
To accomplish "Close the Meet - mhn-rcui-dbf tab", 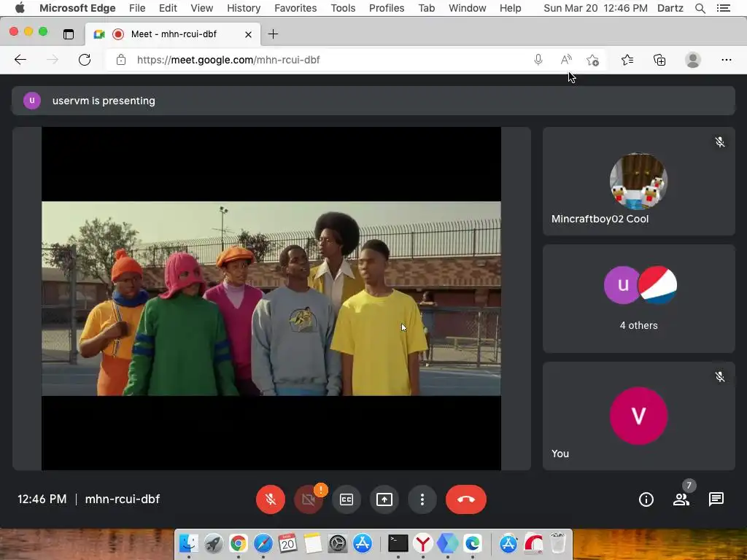I will point(248,34).
